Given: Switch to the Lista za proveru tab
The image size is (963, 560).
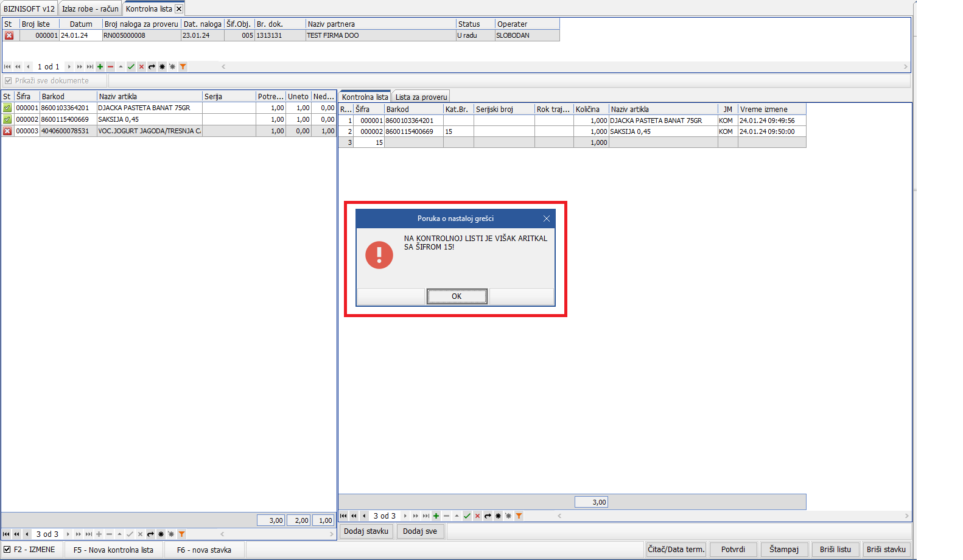Looking at the screenshot, I should [x=421, y=97].
